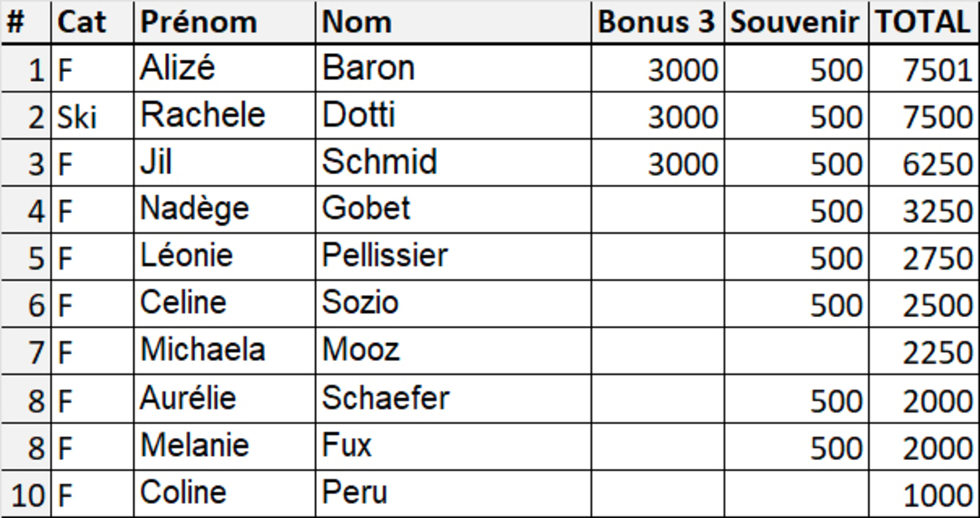Click Celine Sozio's total 2500

[x=923, y=304]
